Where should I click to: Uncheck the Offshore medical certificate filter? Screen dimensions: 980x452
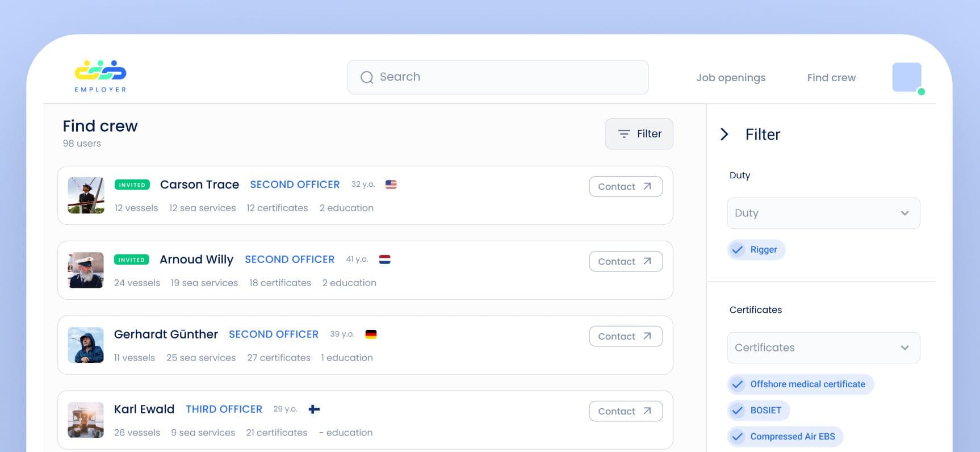pos(738,384)
